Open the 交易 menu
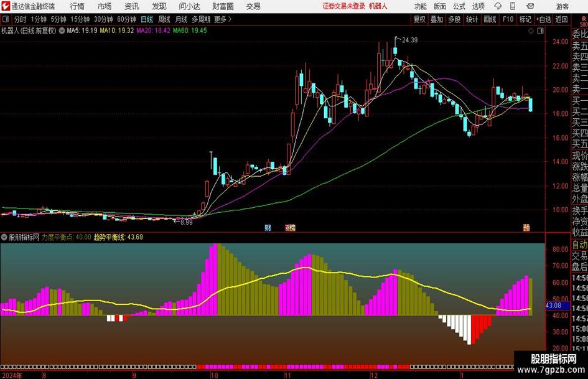Image resolution: width=588 pixels, height=379 pixels. pos(253,6)
